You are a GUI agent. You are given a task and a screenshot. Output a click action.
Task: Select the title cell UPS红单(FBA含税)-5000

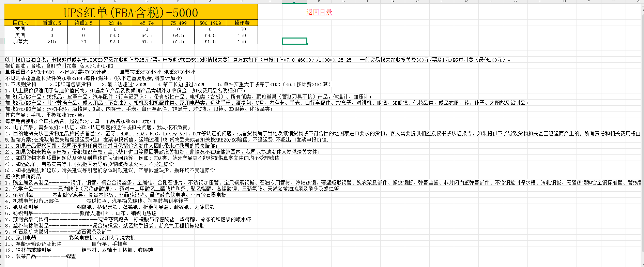click(131, 12)
